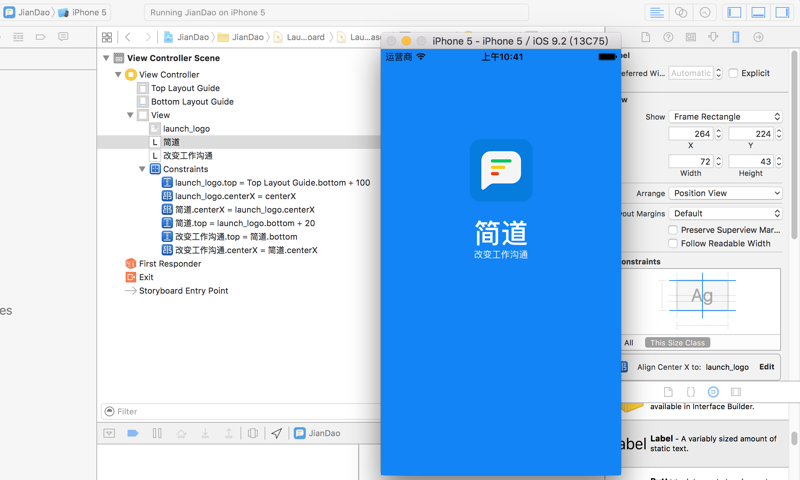800x480 pixels.
Task: Click the Width field 72
Action: 691,161
